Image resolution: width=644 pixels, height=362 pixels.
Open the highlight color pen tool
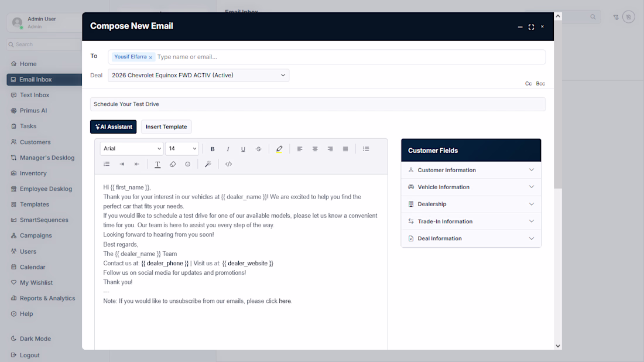(279, 149)
